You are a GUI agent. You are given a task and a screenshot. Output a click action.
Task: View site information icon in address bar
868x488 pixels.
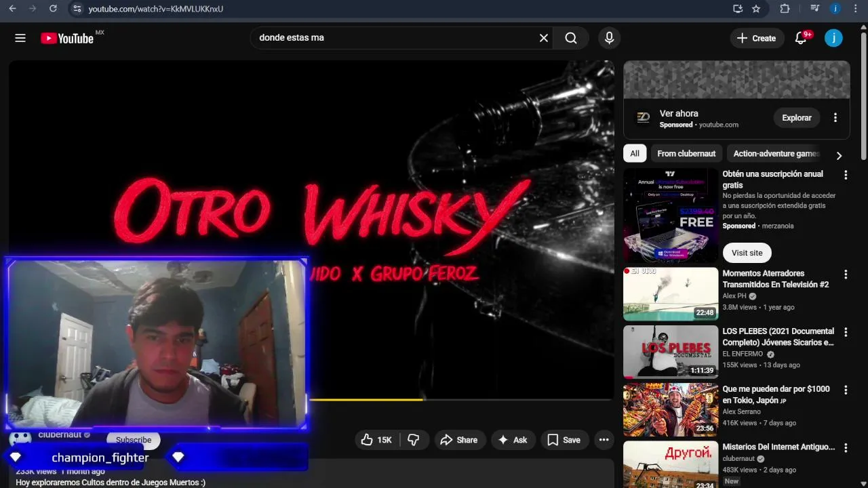tap(77, 9)
